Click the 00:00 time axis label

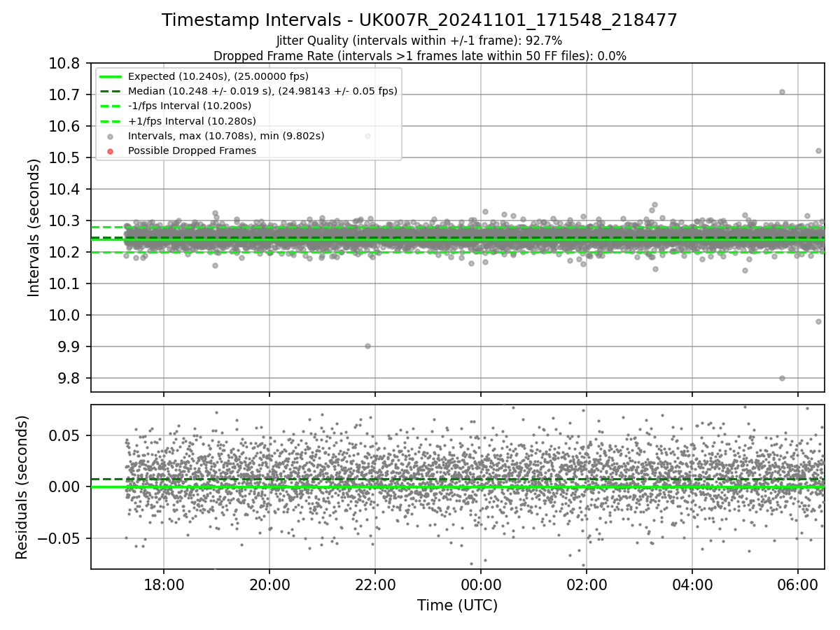tap(481, 584)
